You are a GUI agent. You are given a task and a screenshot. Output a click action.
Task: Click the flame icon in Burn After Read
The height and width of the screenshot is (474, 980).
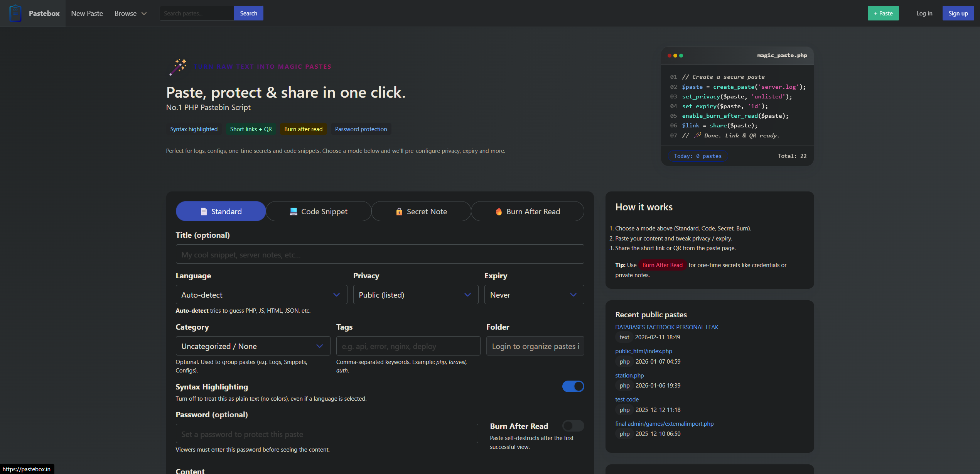tap(499, 212)
